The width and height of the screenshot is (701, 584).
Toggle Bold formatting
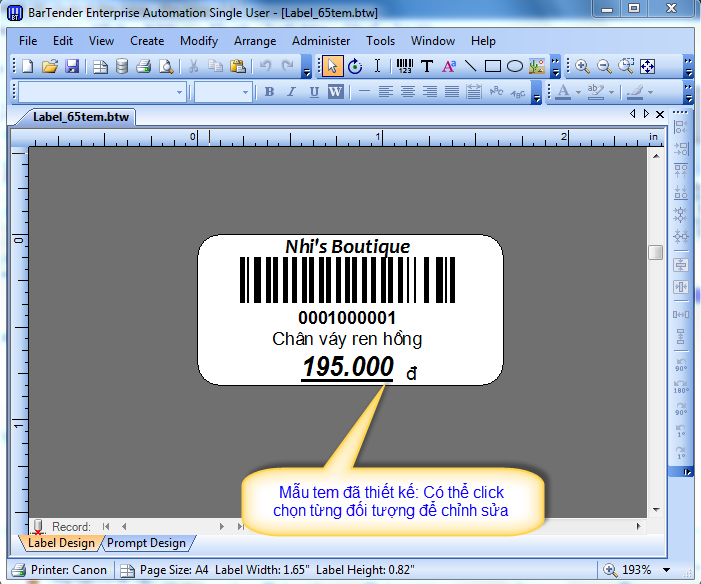[x=269, y=92]
